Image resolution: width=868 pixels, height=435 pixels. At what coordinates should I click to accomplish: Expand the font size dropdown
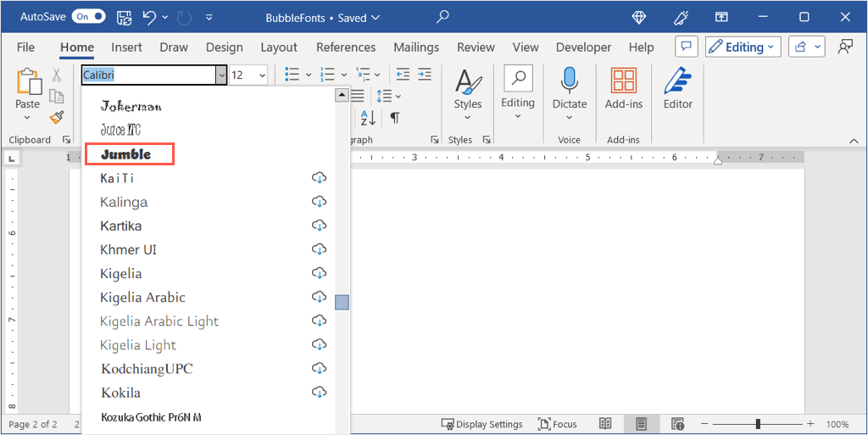tap(262, 75)
